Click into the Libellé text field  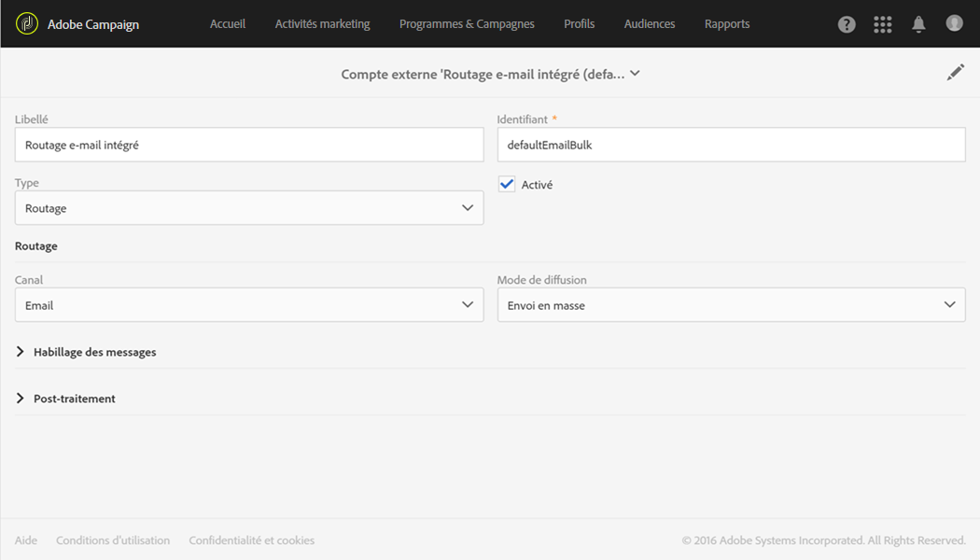(x=249, y=145)
